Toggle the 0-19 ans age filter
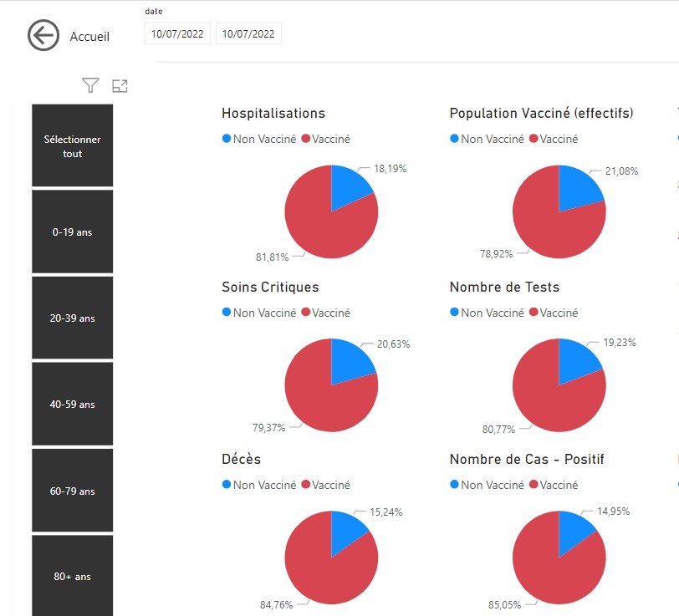 [73, 232]
